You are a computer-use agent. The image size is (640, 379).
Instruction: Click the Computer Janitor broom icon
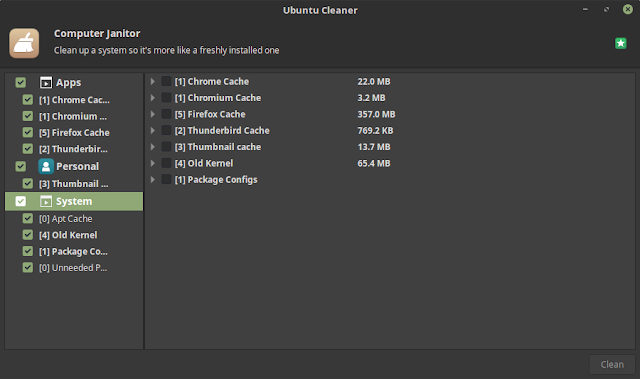[x=24, y=43]
